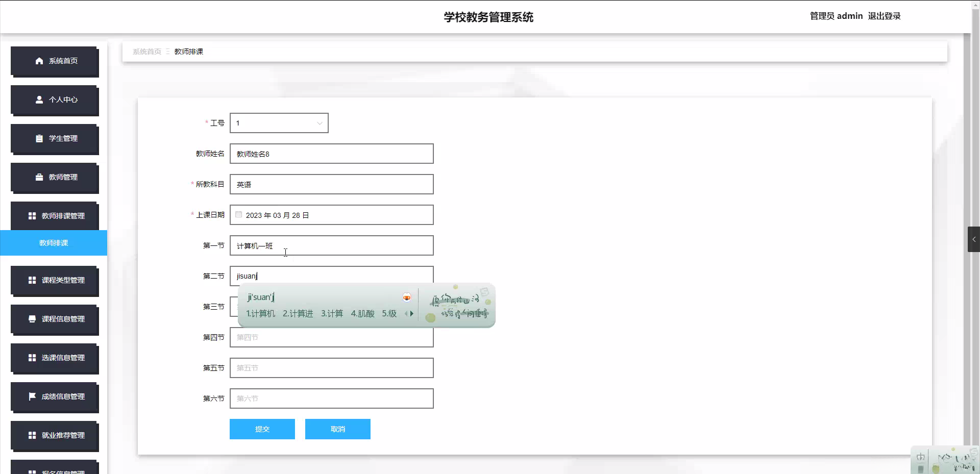Image resolution: width=980 pixels, height=474 pixels.
Task: Click the 学校教务管理系统 title
Action: point(488,17)
